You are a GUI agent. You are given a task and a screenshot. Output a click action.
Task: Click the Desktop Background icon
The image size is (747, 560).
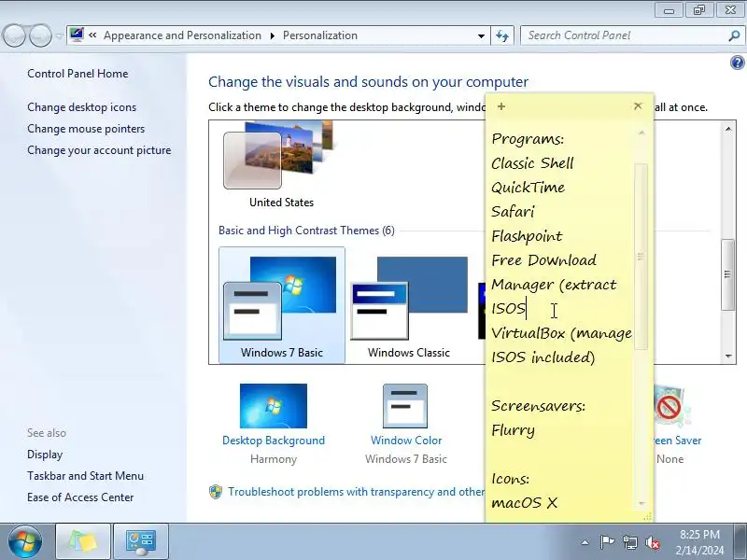(x=274, y=406)
